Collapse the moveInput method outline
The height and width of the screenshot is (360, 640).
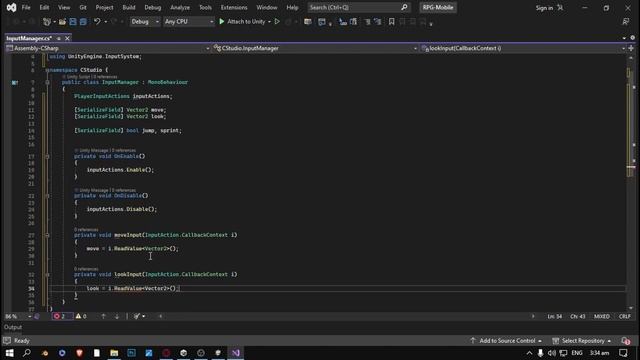(x=47, y=235)
